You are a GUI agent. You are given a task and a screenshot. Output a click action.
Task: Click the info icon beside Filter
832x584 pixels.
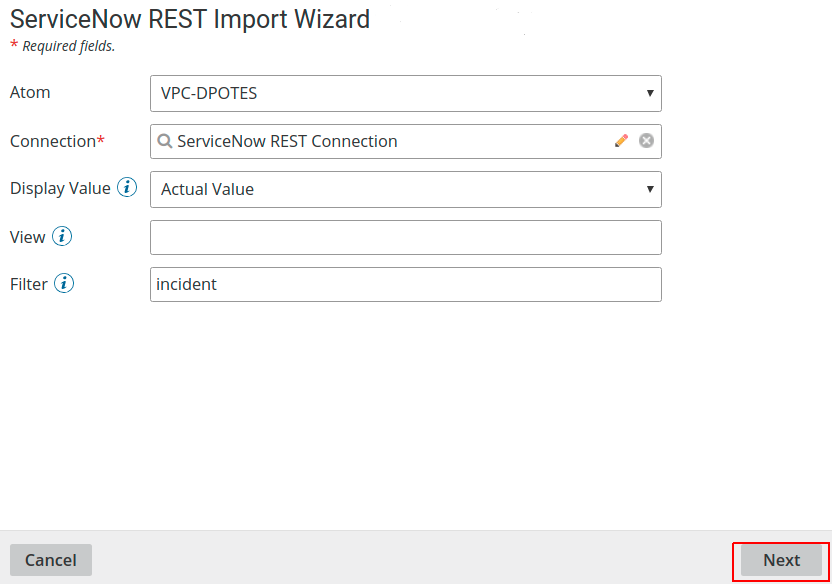coord(64,283)
